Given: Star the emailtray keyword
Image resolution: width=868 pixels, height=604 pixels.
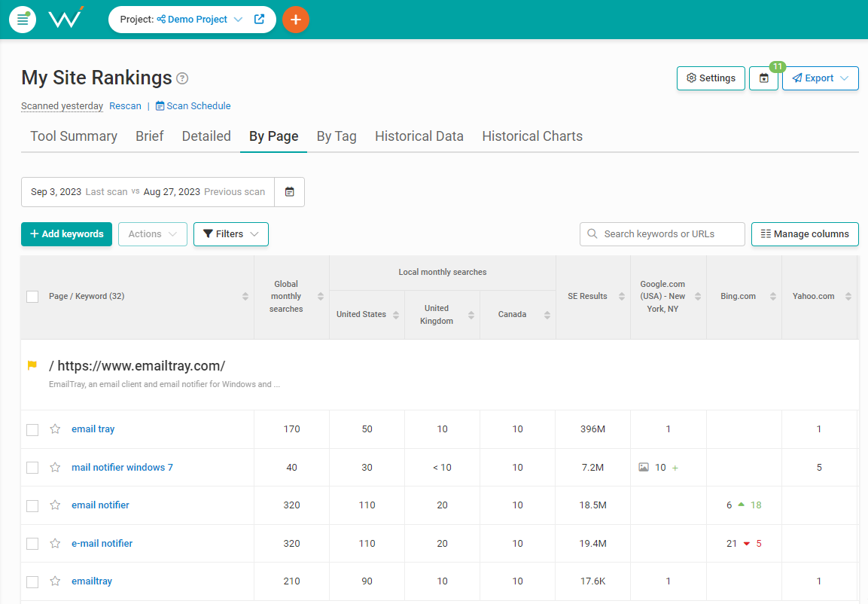Looking at the screenshot, I should coord(55,581).
